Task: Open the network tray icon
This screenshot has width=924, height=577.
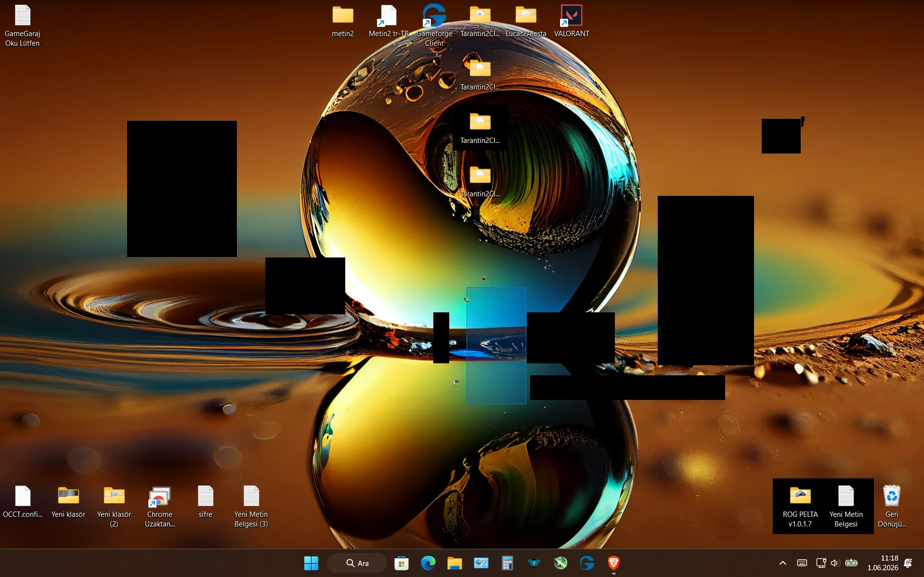Action: (821, 563)
